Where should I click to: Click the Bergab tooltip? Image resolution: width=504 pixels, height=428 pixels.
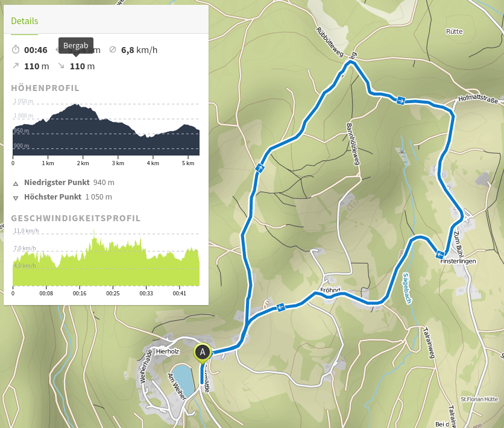pyautogui.click(x=76, y=46)
